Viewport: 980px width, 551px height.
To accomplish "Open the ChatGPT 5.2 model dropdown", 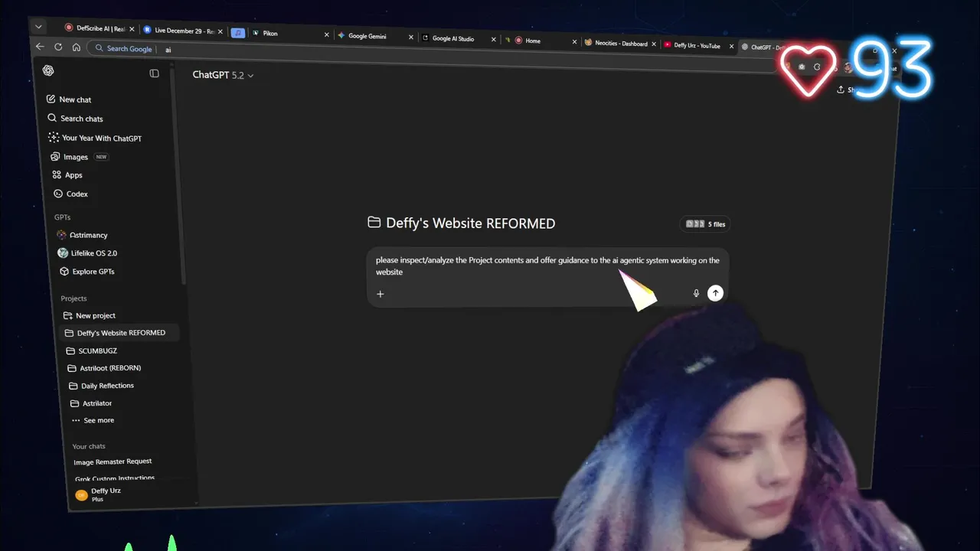I will point(223,75).
